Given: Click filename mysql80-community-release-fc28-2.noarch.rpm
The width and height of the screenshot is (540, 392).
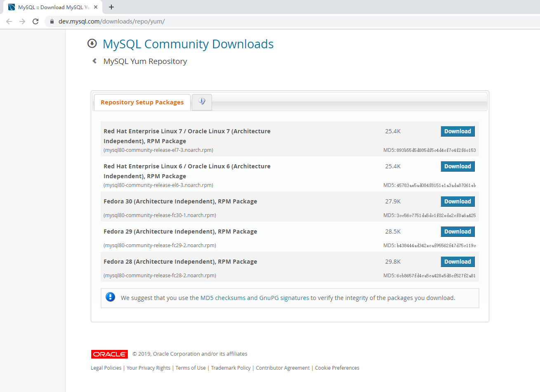Looking at the screenshot, I should pos(160,276).
